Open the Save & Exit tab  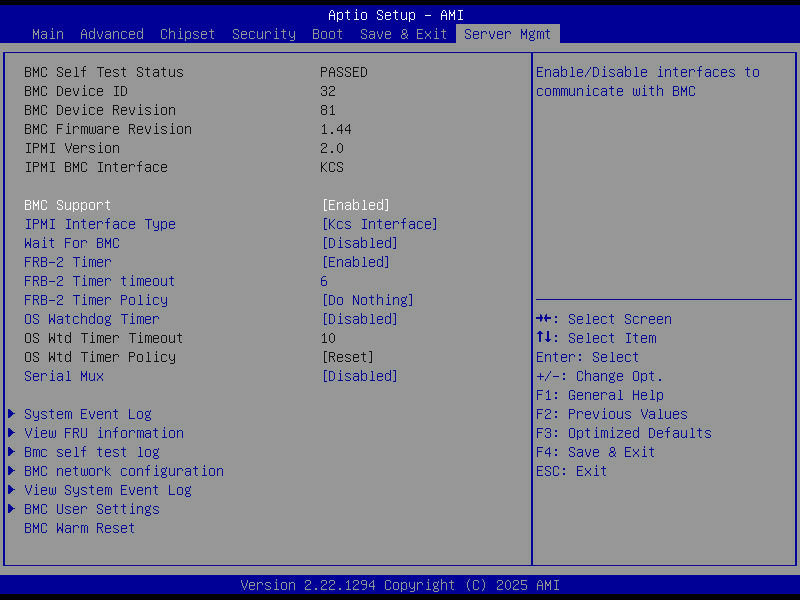[403, 33]
